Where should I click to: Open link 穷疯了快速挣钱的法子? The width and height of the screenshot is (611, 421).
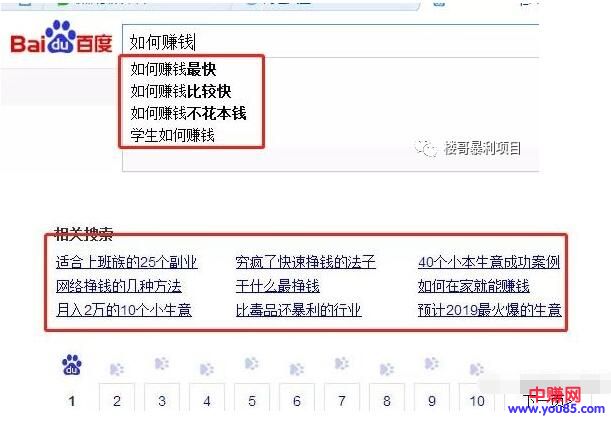click(305, 262)
